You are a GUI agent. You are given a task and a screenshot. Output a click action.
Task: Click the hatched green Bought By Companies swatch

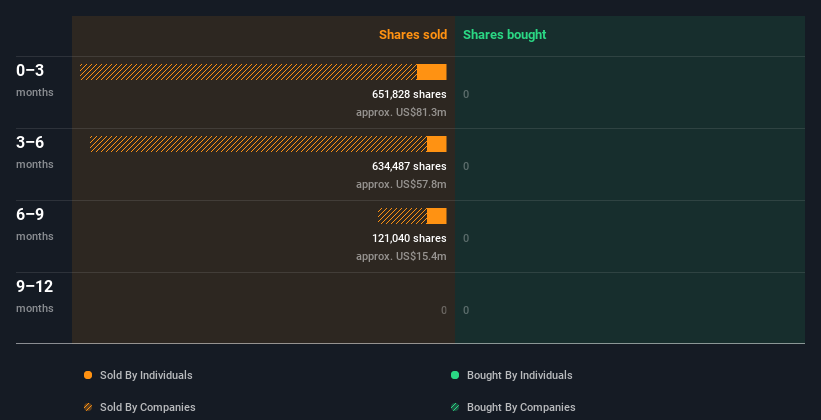(455, 407)
